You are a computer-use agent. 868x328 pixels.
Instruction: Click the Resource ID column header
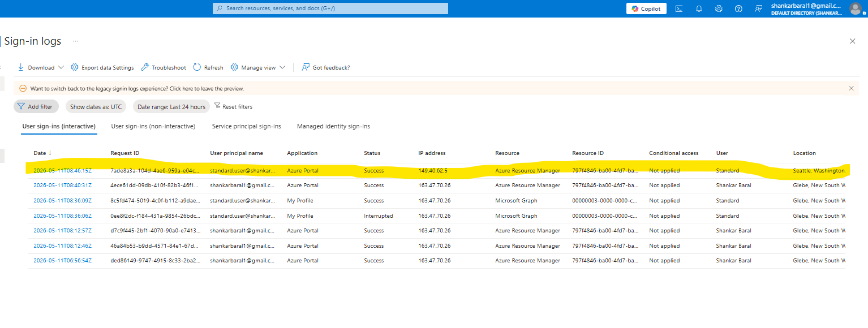(x=588, y=153)
